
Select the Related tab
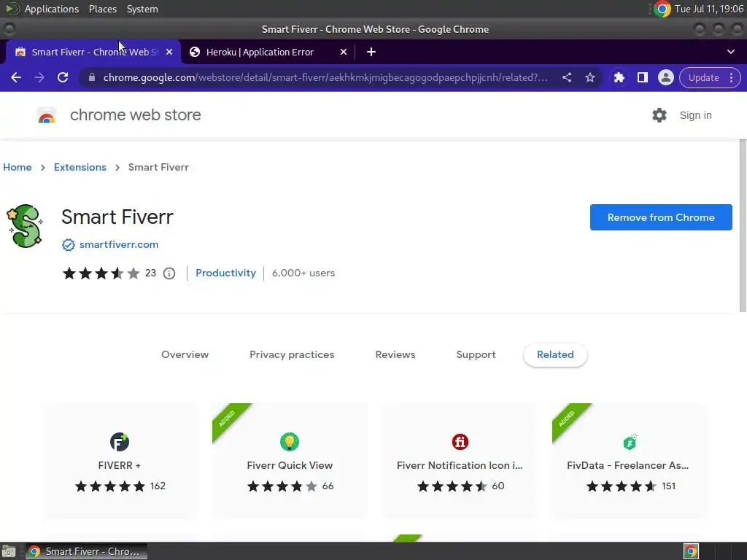555,355
